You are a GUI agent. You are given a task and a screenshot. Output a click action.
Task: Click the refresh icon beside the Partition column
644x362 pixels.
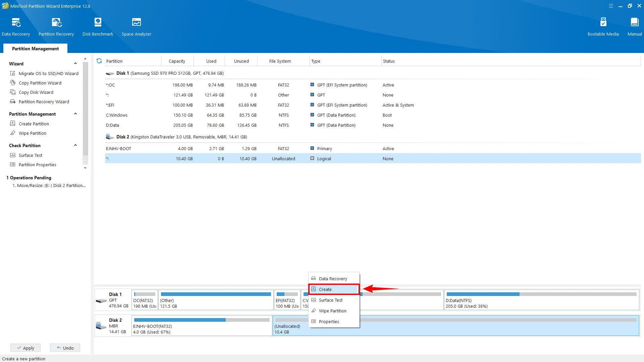tap(99, 61)
